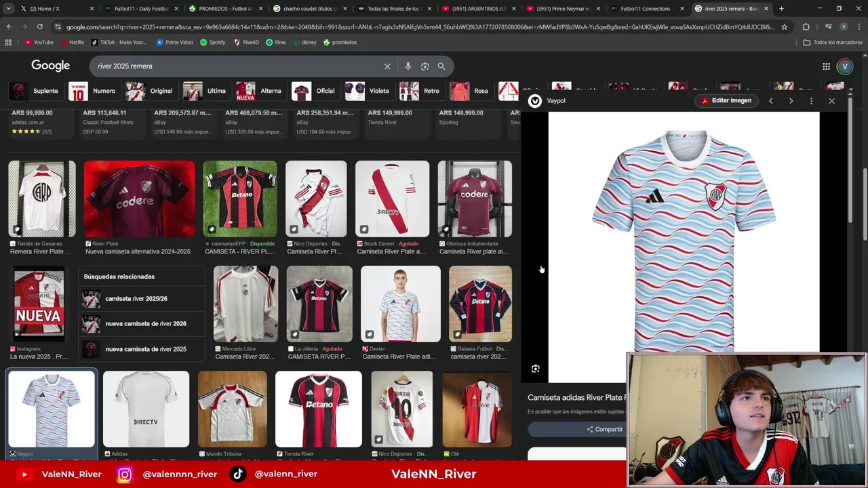Select the Violeta filter chip

tap(368, 91)
